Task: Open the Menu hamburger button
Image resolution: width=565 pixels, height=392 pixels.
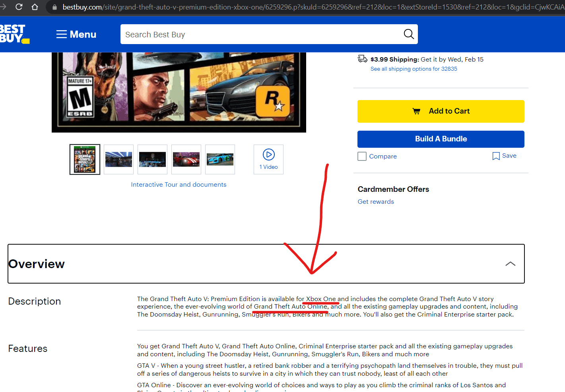Action: click(x=76, y=35)
